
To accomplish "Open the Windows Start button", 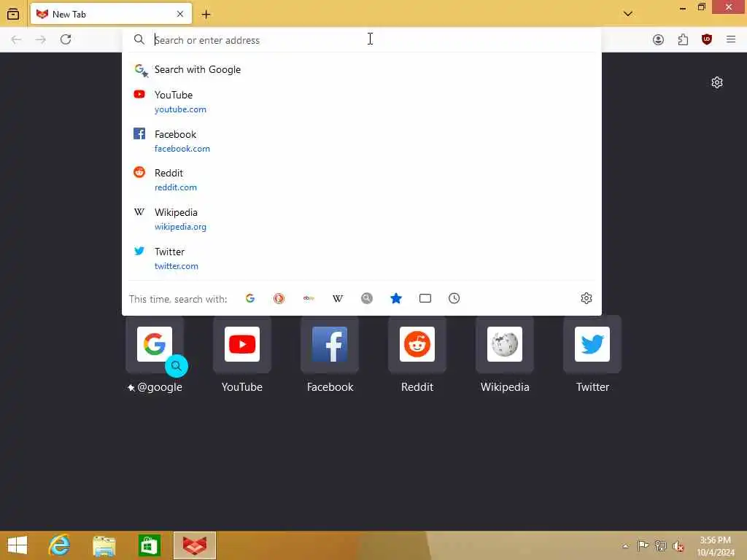I will click(x=18, y=545).
